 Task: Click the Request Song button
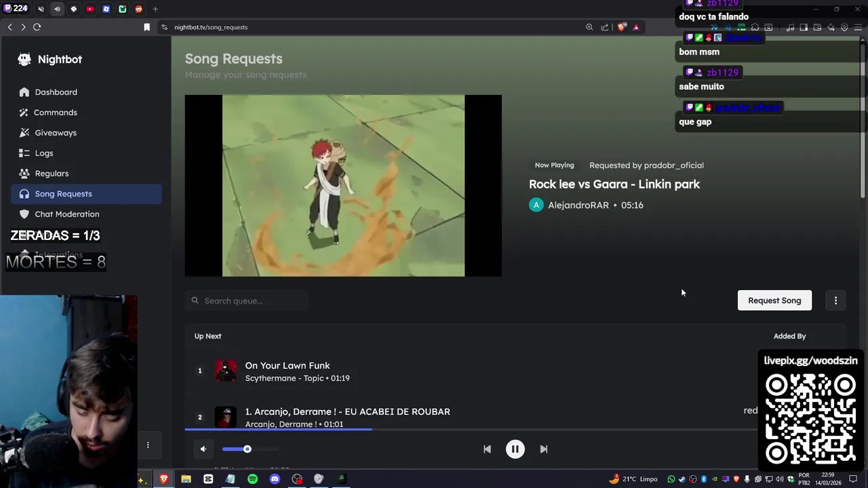[x=774, y=300]
